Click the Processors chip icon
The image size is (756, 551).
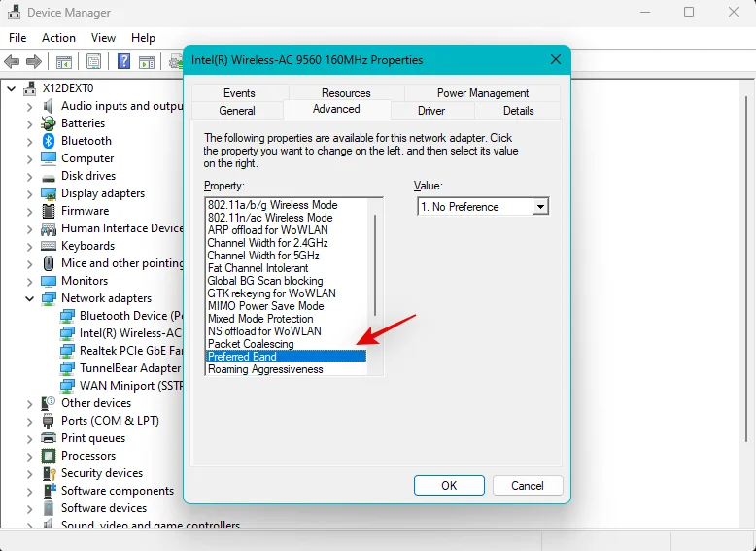pos(49,456)
